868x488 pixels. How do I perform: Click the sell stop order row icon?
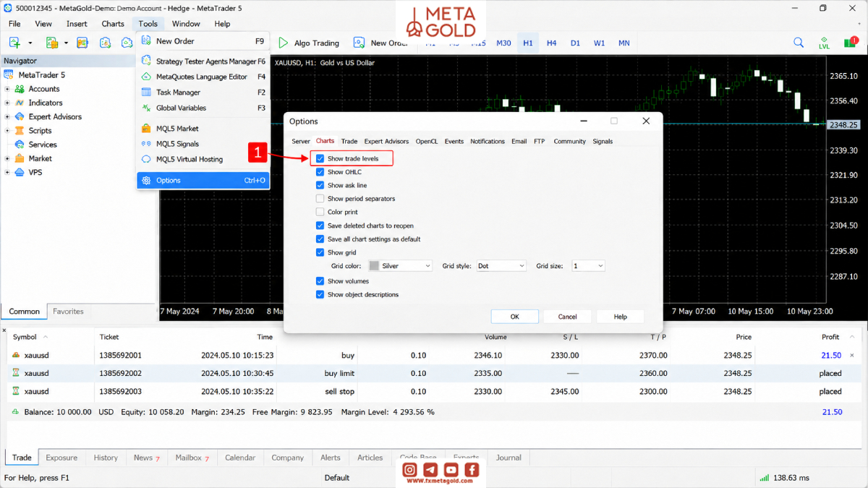coord(16,391)
